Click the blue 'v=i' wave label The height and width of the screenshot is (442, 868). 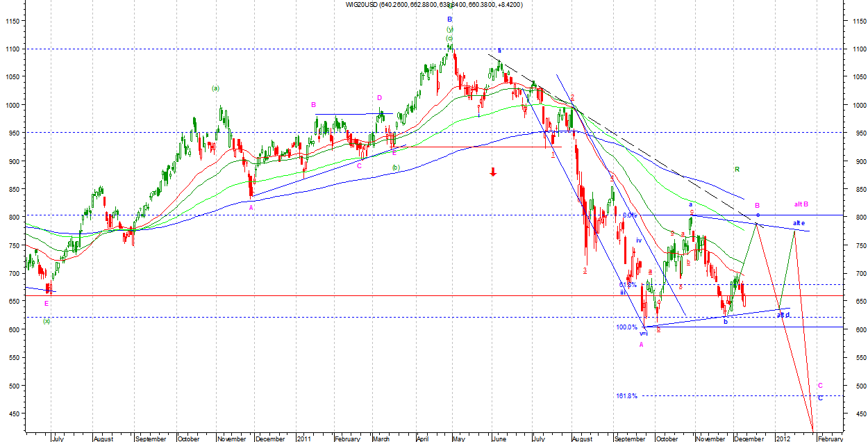point(644,334)
